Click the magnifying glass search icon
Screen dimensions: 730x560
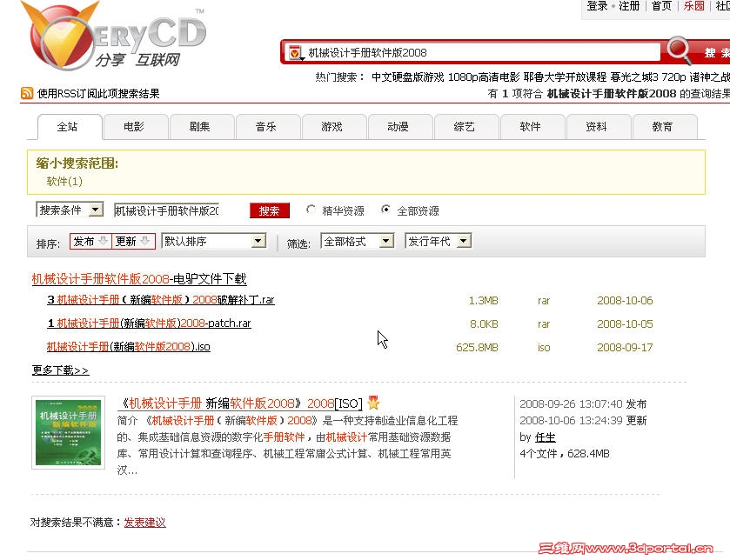679,50
